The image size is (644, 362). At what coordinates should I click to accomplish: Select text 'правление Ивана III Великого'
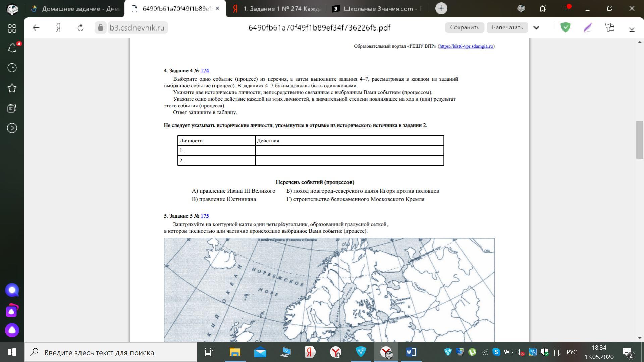coord(237,191)
